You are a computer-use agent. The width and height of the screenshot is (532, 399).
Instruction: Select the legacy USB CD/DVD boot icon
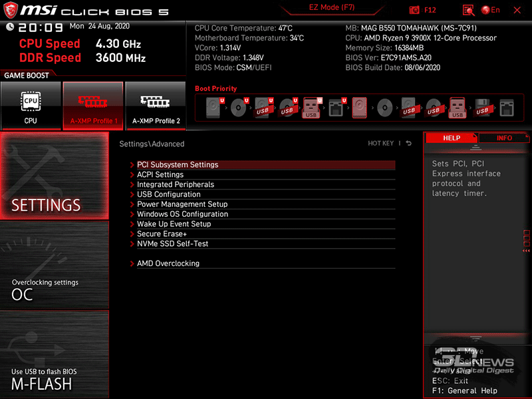click(x=434, y=108)
